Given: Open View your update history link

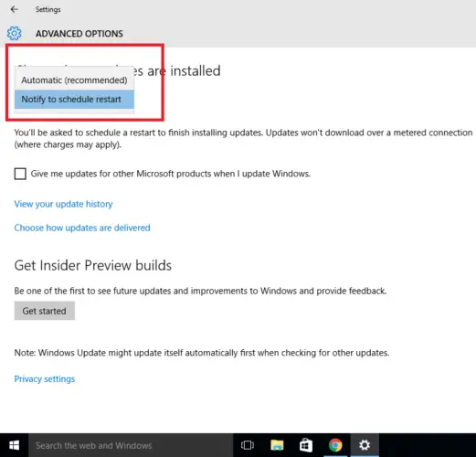Looking at the screenshot, I should pos(63,204).
